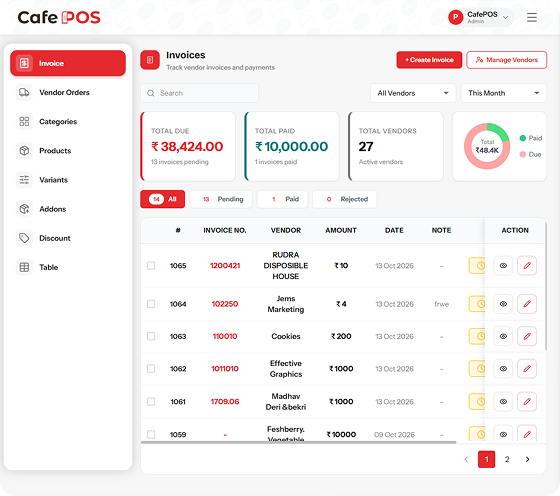Viewport: 560px width, 496px height.
Task: Open the This Month dropdown
Action: (503, 93)
